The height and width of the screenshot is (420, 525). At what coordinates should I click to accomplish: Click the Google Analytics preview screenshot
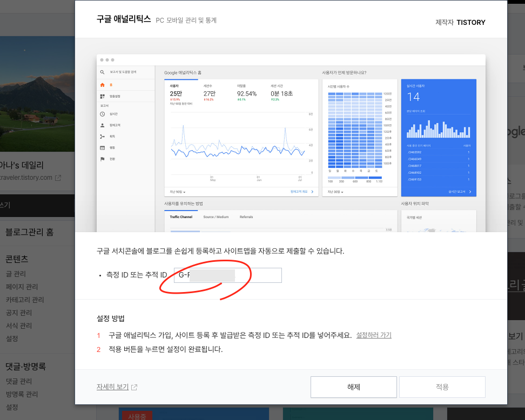pos(291,143)
